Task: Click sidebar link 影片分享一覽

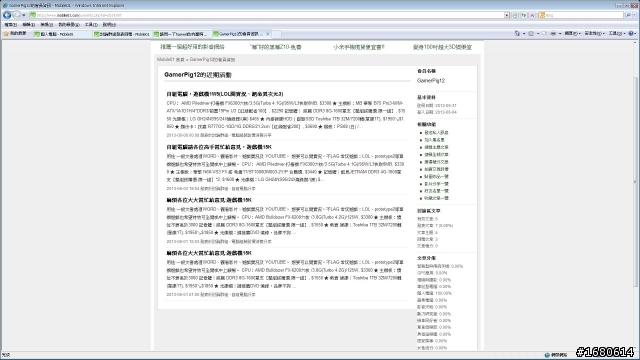Action: (436, 184)
